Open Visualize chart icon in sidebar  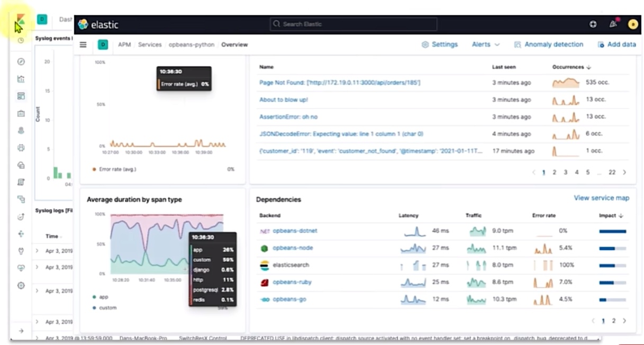coord(21,79)
